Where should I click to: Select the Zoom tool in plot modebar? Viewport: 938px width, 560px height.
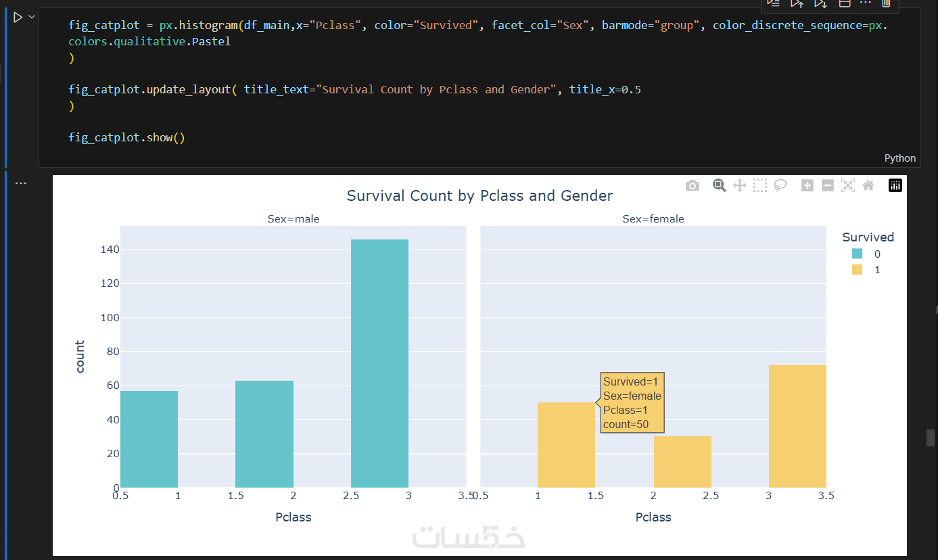pyautogui.click(x=720, y=185)
